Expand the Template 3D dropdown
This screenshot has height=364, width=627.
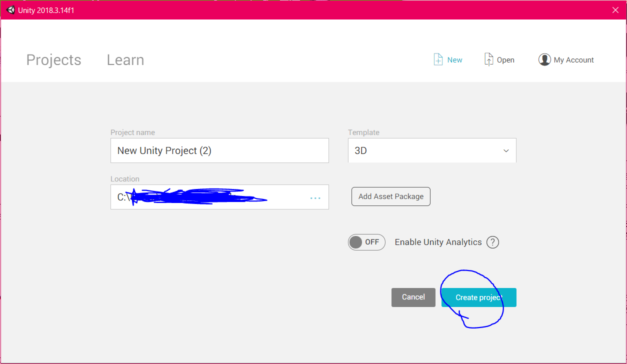432,150
